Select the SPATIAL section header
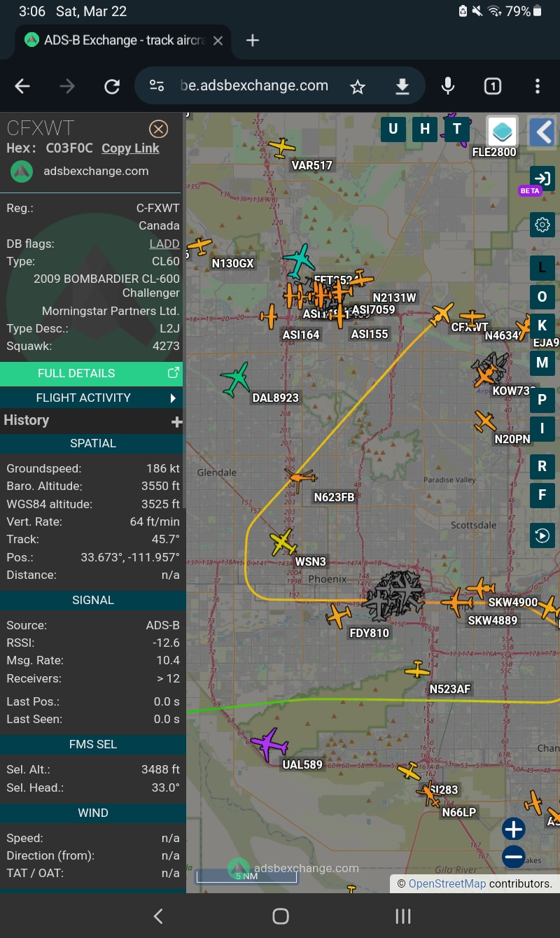 (92, 443)
